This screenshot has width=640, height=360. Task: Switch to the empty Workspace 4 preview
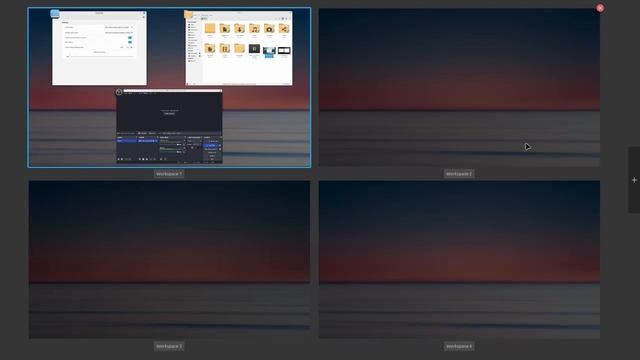pos(459,260)
